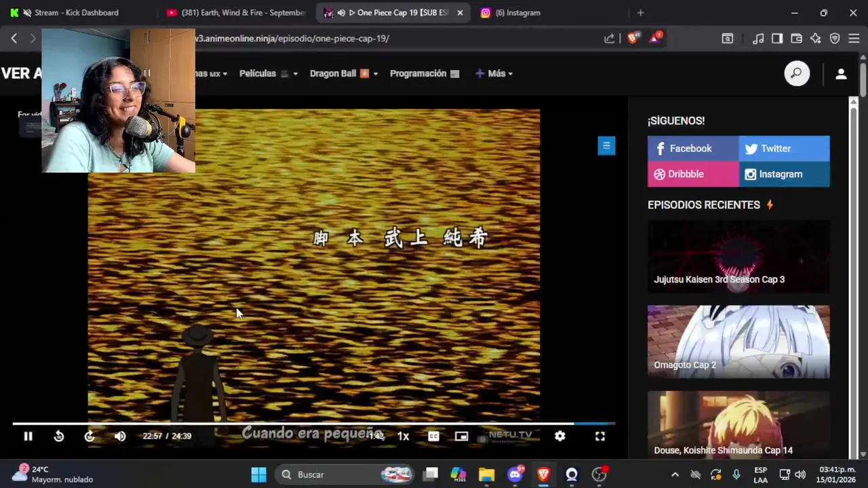Open a new browser tab

(x=640, y=12)
